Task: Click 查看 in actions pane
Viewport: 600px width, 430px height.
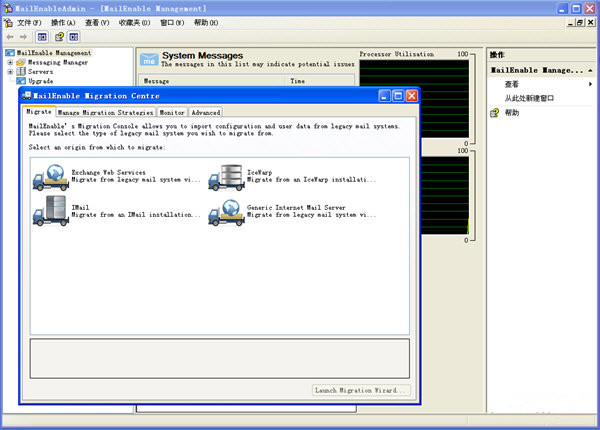Action: (x=512, y=84)
